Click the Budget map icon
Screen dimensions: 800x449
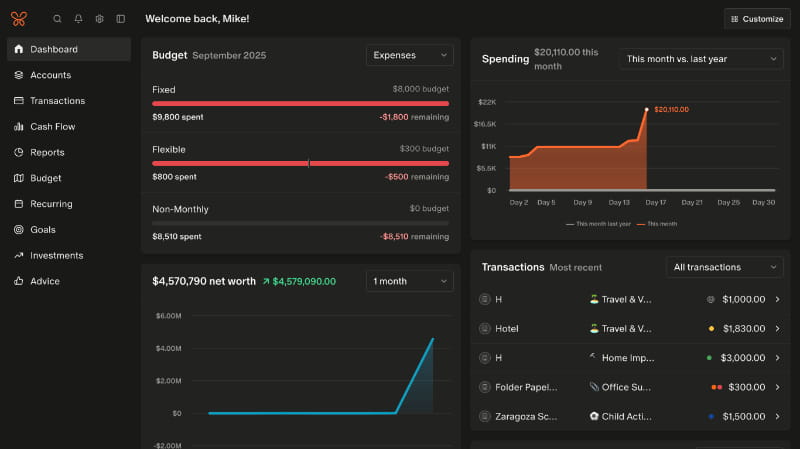coord(19,178)
